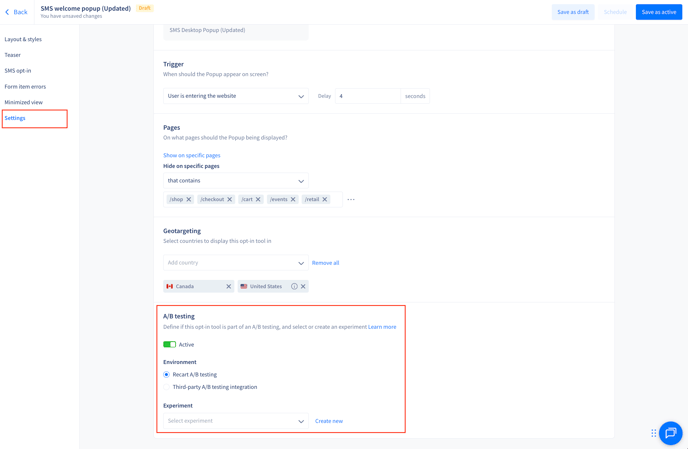Remove the /events page tag
688x449 pixels.
pyautogui.click(x=293, y=200)
